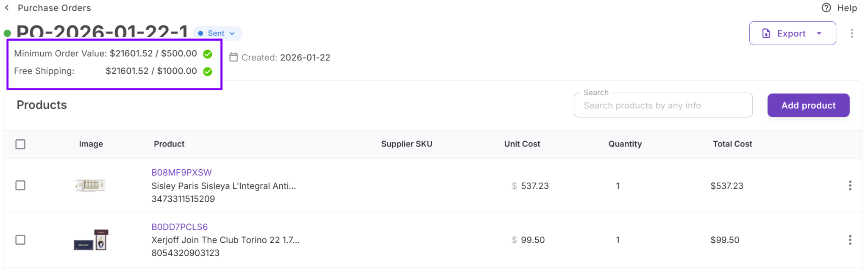Viewport: 868px width, 271px height.
Task: Click the green checkmark next to Minimum Order Value
Action: click(x=207, y=53)
